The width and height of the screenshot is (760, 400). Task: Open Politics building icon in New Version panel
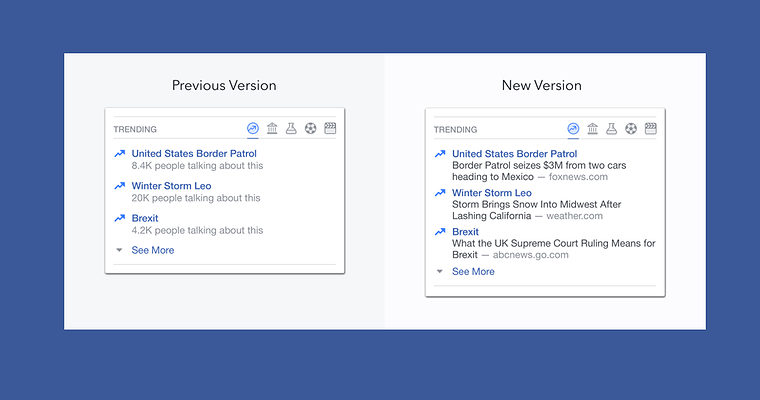[592, 129]
